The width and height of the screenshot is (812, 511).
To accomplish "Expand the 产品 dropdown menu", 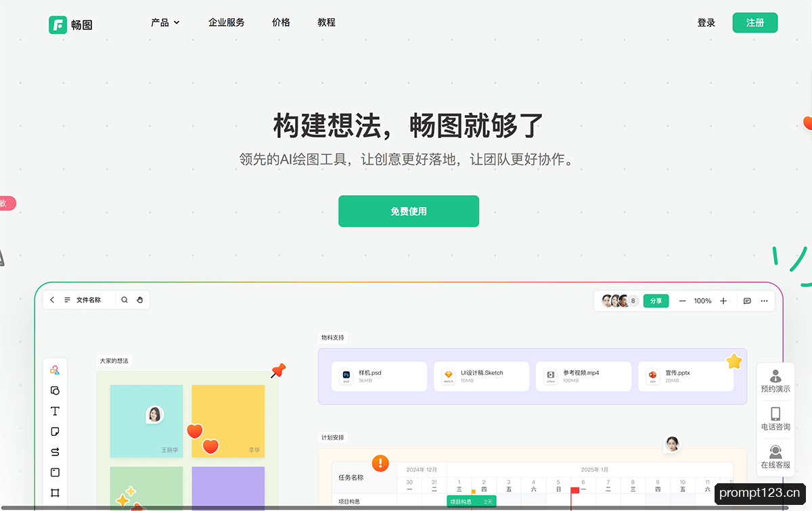I will pyautogui.click(x=165, y=22).
